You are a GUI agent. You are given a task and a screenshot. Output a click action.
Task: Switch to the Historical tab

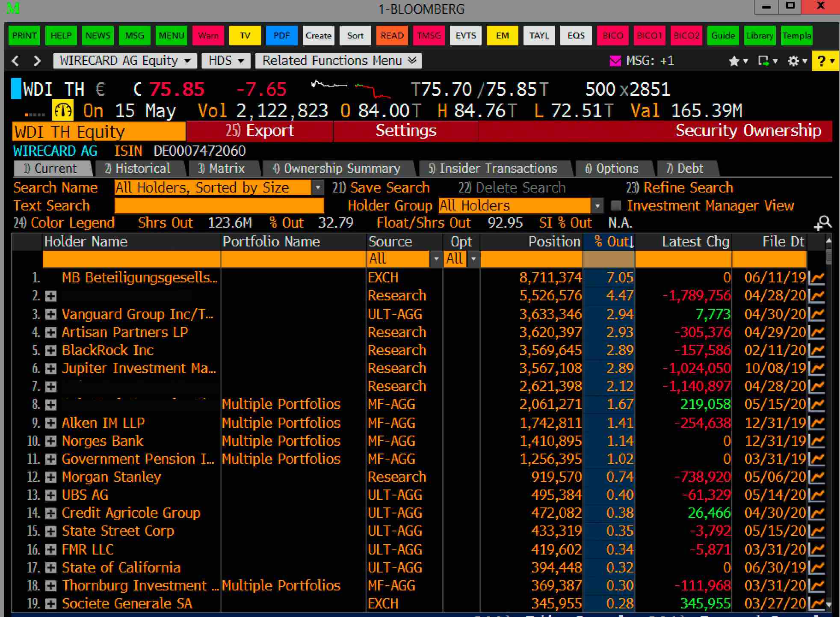(x=138, y=169)
